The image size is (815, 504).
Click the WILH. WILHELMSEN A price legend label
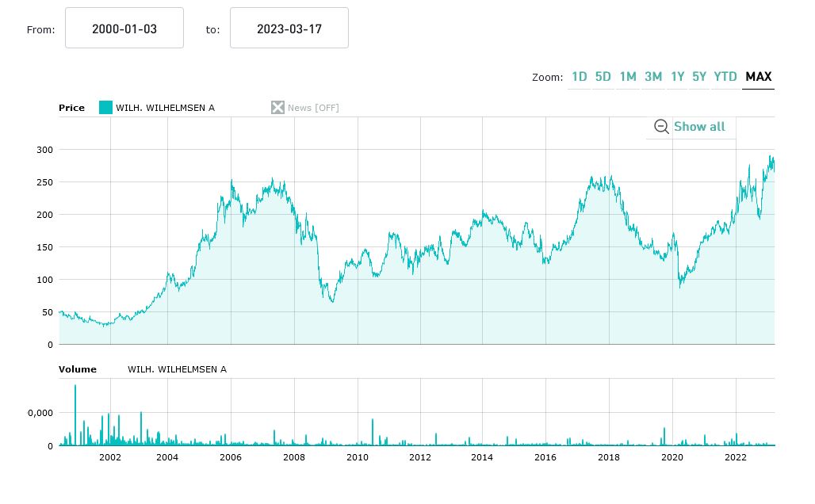point(165,108)
